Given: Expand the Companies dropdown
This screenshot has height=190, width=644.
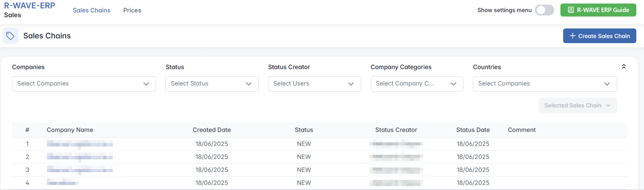Looking at the screenshot, I should [x=84, y=84].
